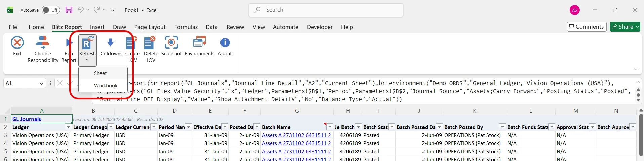The height and width of the screenshot is (161, 644).
Task: Click in the Search box
Action: (326, 10)
